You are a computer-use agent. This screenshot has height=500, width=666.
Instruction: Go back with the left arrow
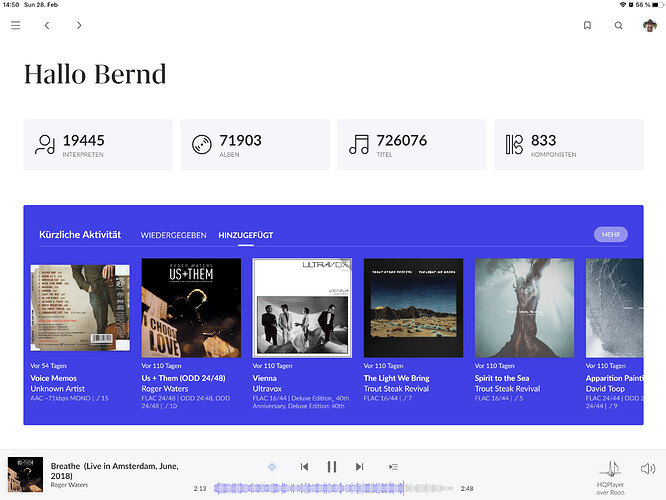tap(47, 25)
